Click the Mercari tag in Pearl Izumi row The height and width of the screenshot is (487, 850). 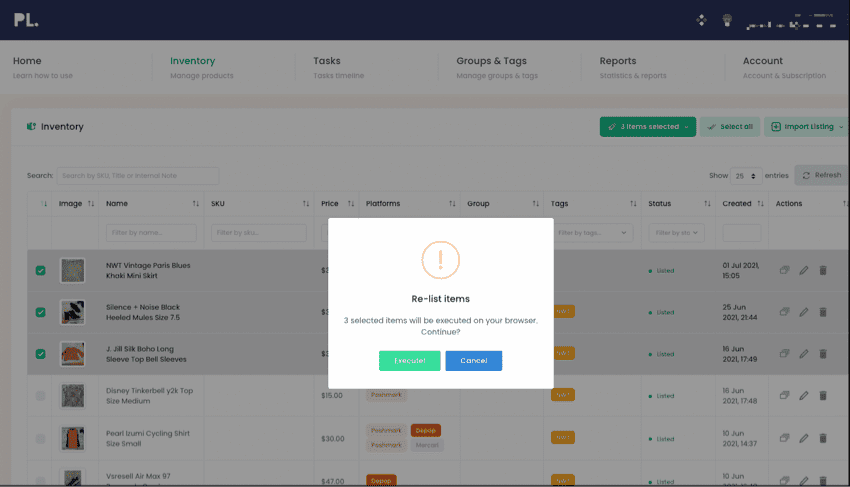coord(427,445)
